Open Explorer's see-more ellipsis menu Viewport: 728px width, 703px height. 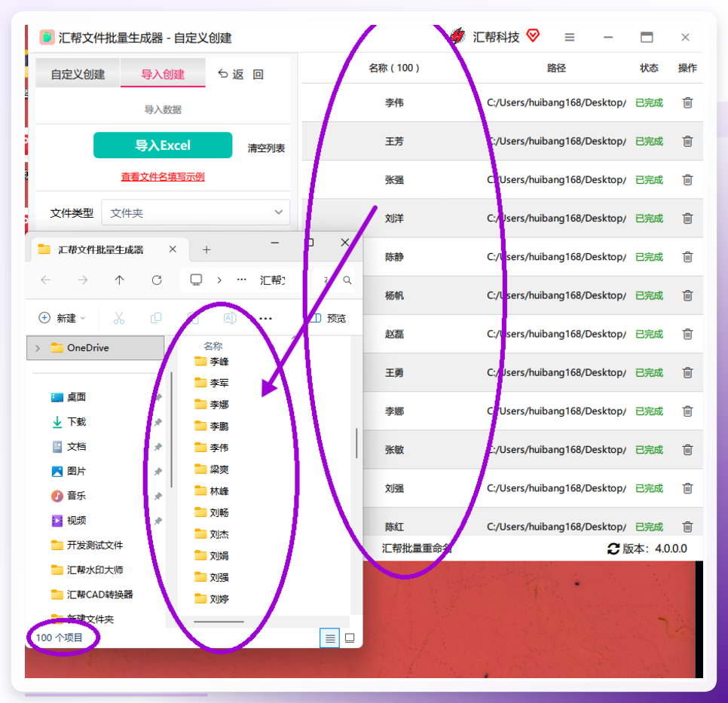click(x=265, y=319)
